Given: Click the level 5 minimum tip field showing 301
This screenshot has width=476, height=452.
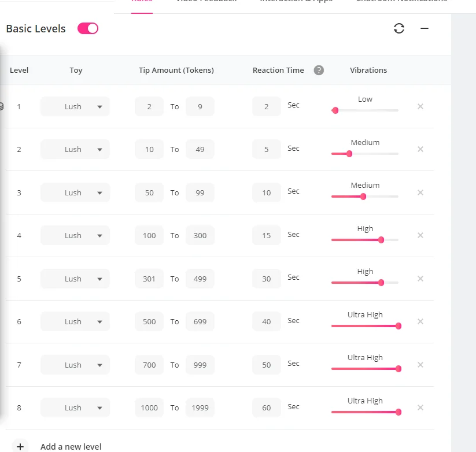Looking at the screenshot, I should pyautogui.click(x=149, y=279).
